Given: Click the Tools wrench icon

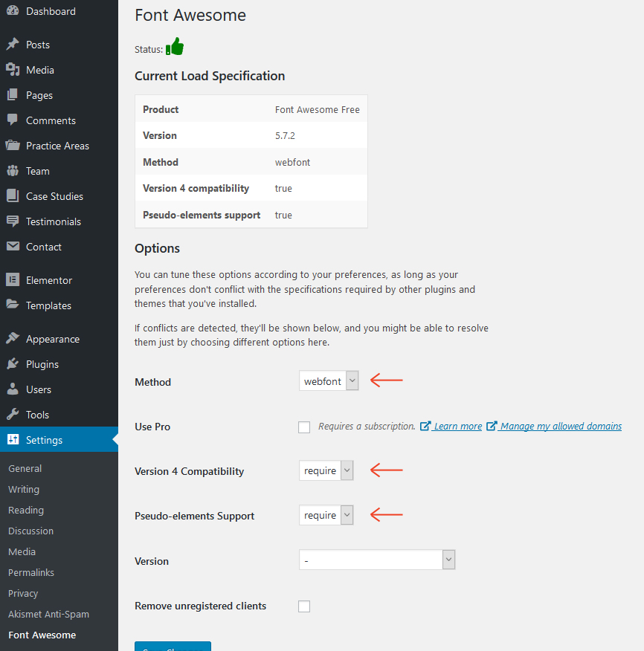Looking at the screenshot, I should point(13,415).
